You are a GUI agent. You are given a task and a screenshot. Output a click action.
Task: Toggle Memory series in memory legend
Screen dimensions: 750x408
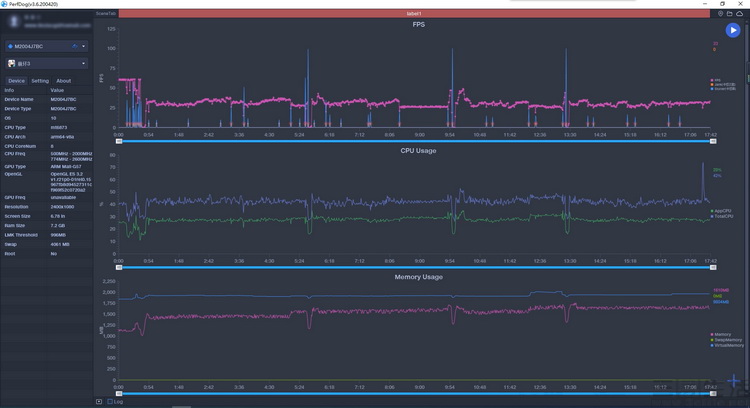click(x=721, y=334)
